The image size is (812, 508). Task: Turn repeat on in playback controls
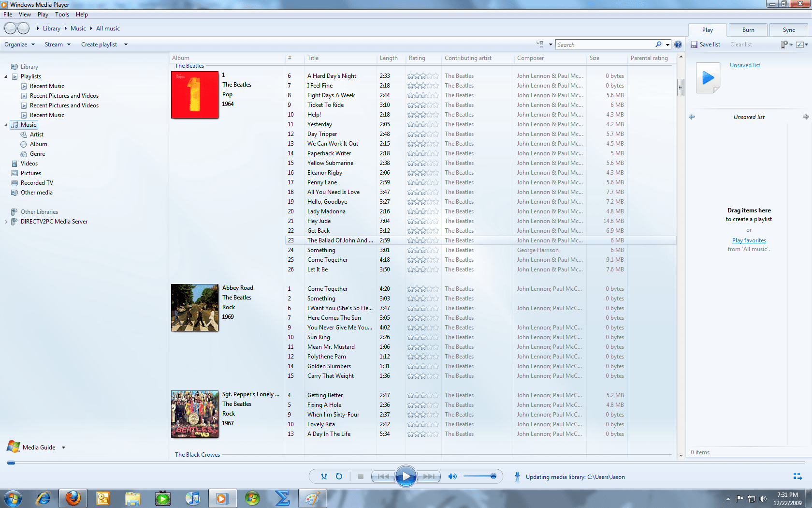tap(339, 477)
